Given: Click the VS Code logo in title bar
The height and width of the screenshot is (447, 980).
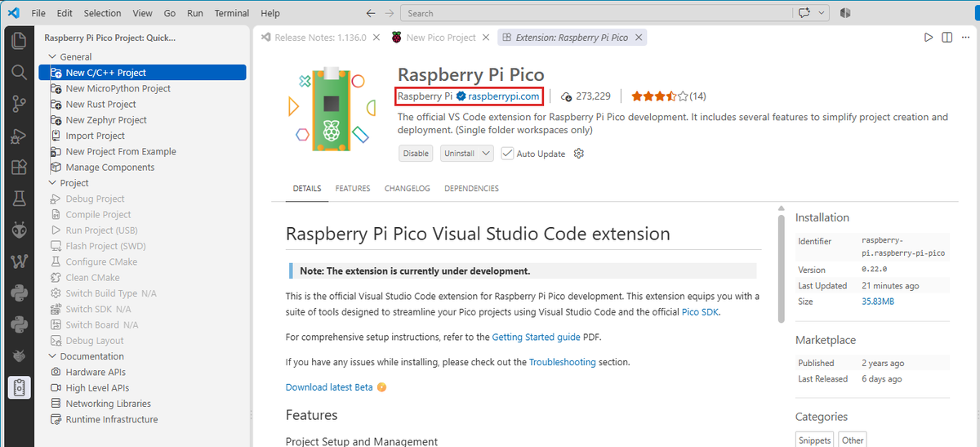Looking at the screenshot, I should 12,13.
